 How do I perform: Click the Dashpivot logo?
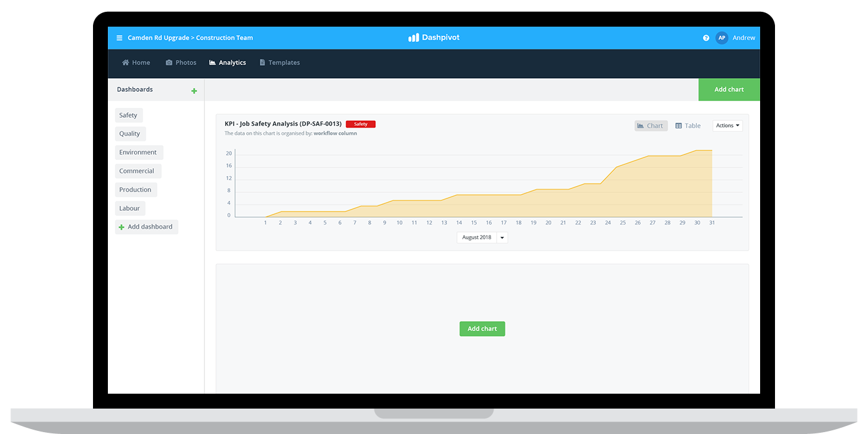434,38
